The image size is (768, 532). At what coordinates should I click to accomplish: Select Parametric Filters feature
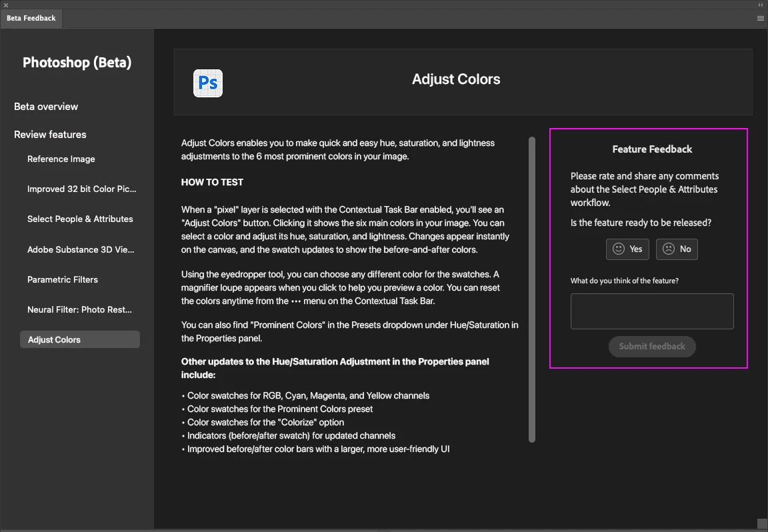(x=63, y=279)
